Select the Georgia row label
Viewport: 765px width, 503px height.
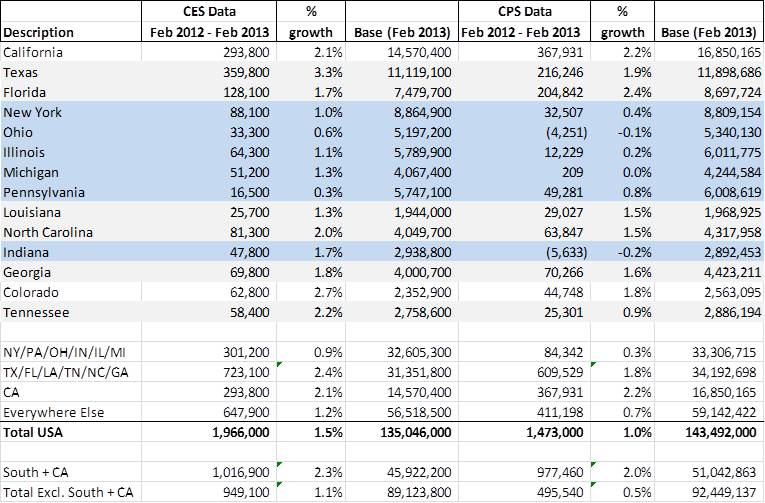[27, 272]
